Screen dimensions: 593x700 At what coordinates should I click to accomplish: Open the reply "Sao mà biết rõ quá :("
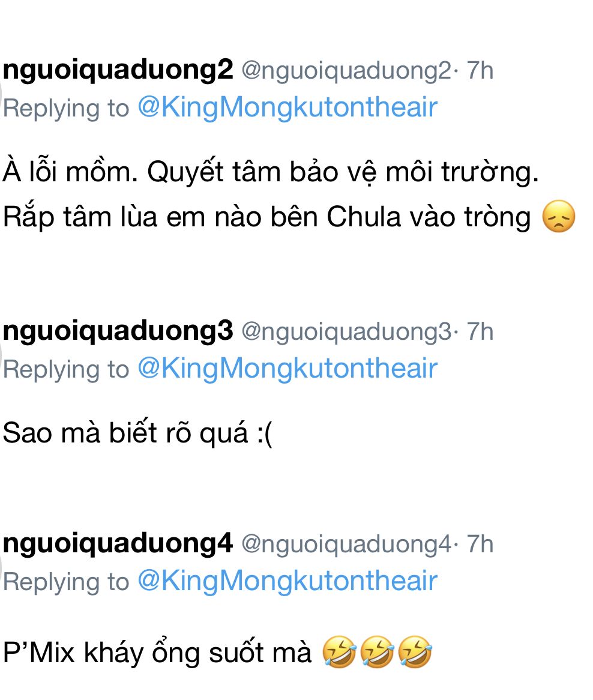(x=137, y=433)
